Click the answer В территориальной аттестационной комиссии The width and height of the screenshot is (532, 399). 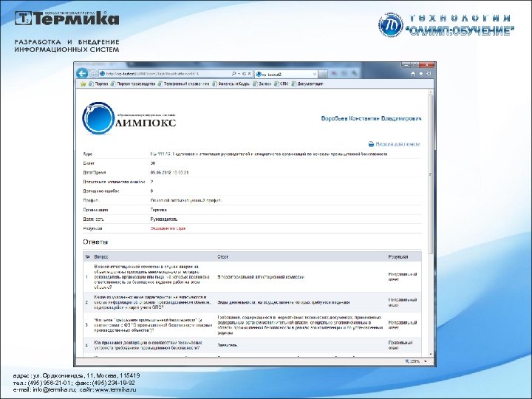coord(261,277)
